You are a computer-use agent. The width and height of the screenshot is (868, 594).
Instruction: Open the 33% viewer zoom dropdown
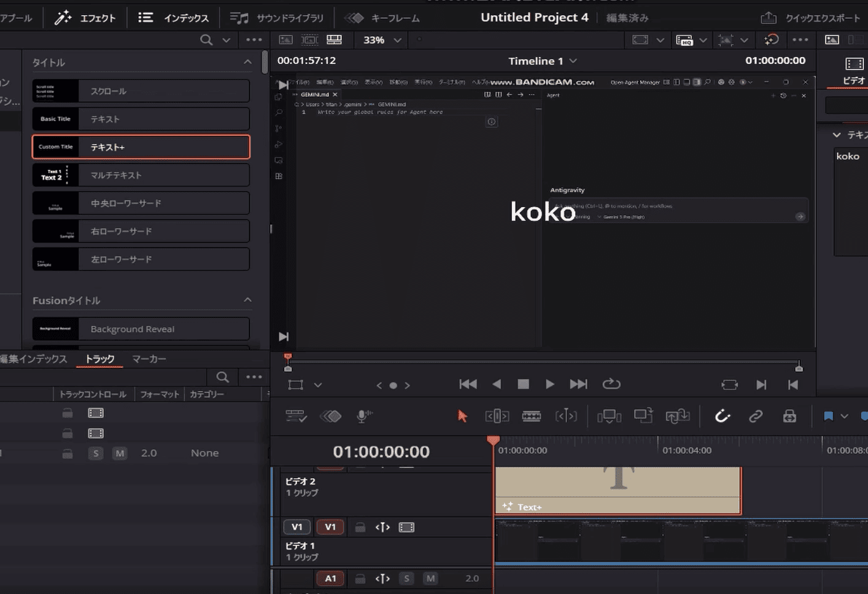tap(382, 40)
